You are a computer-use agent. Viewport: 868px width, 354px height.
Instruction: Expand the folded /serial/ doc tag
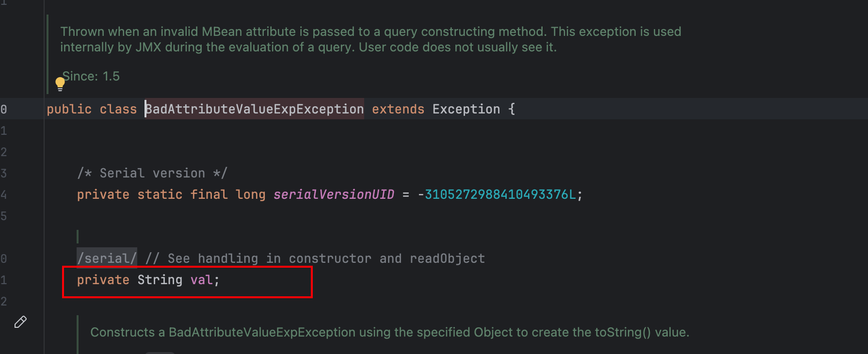click(107, 258)
